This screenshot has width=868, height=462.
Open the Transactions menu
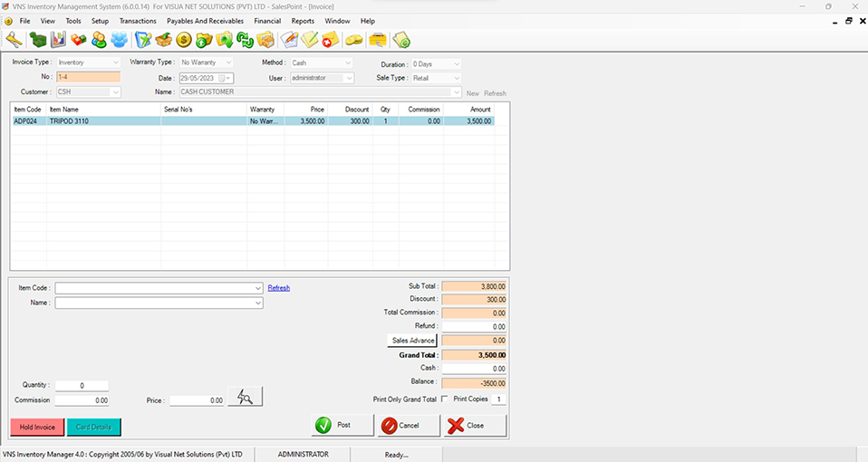pos(138,21)
